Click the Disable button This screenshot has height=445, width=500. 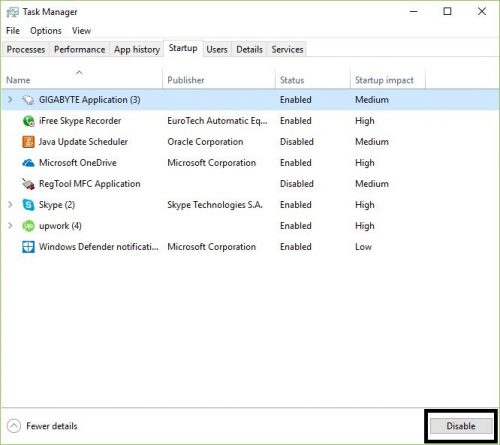[x=461, y=426]
